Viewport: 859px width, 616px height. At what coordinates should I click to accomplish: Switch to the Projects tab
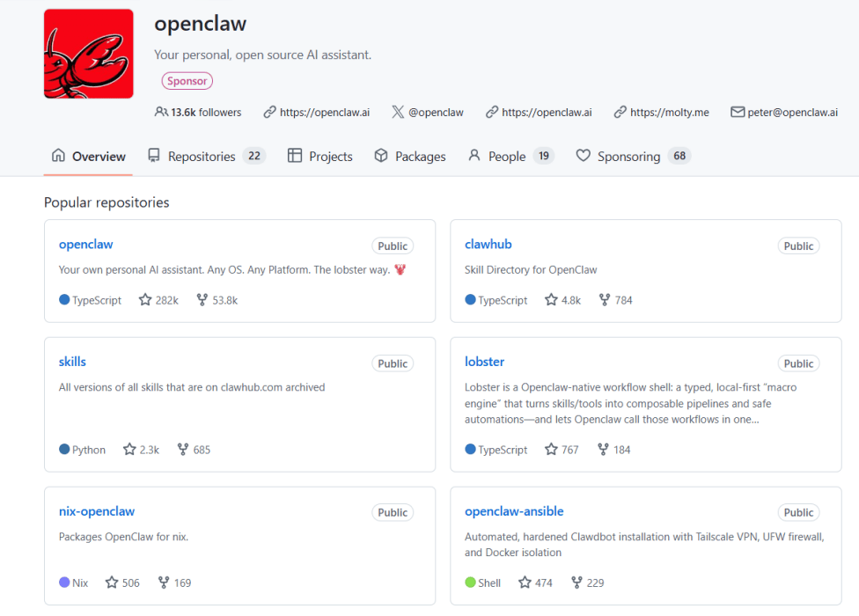coord(320,157)
